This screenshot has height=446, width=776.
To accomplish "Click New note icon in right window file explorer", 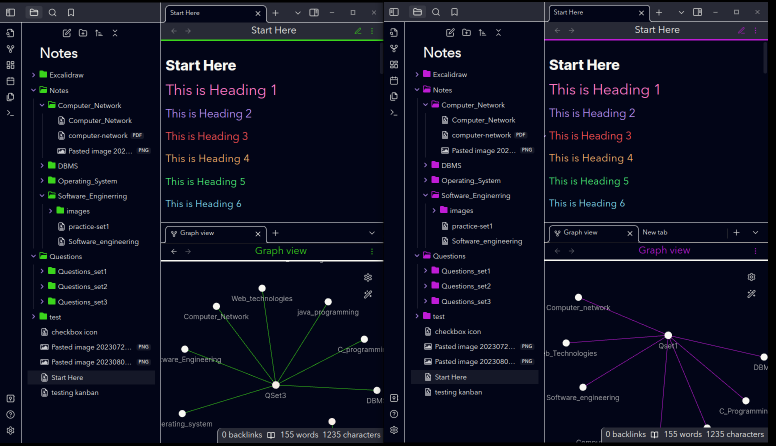I will coord(450,33).
